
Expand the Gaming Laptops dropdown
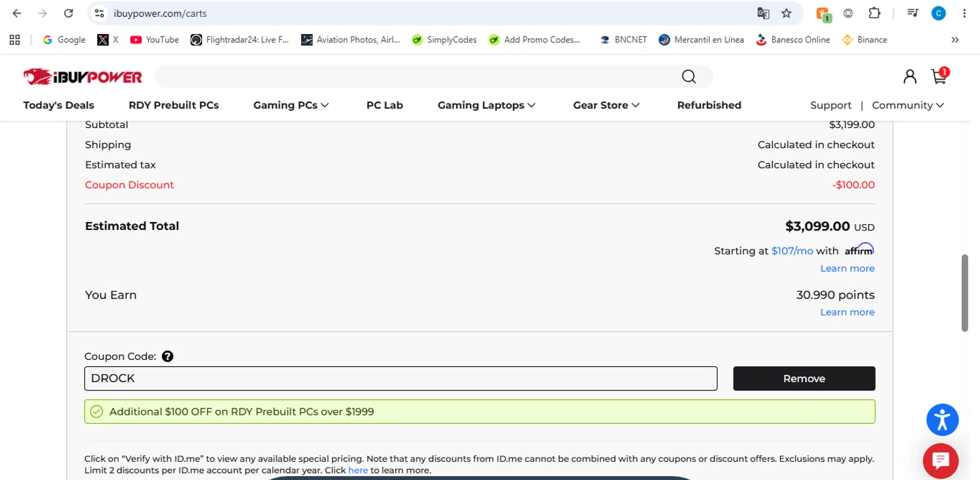click(x=486, y=105)
